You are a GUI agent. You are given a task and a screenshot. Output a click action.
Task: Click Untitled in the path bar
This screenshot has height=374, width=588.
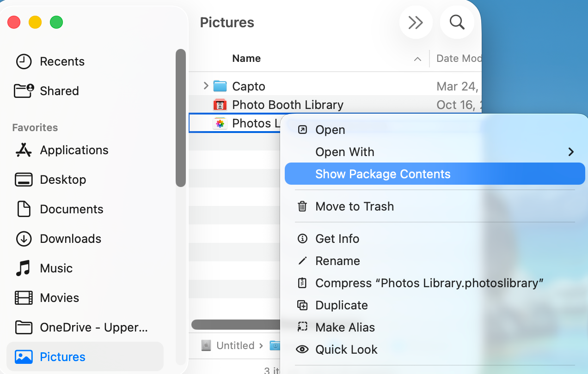tap(235, 345)
